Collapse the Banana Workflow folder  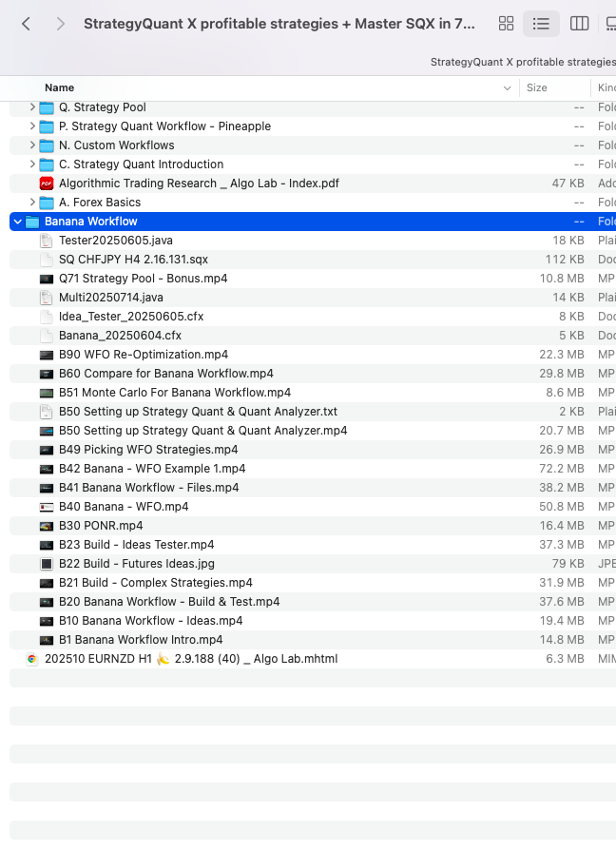(x=18, y=222)
